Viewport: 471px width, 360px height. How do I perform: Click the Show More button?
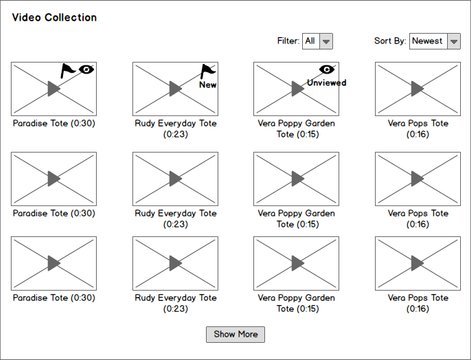235,334
